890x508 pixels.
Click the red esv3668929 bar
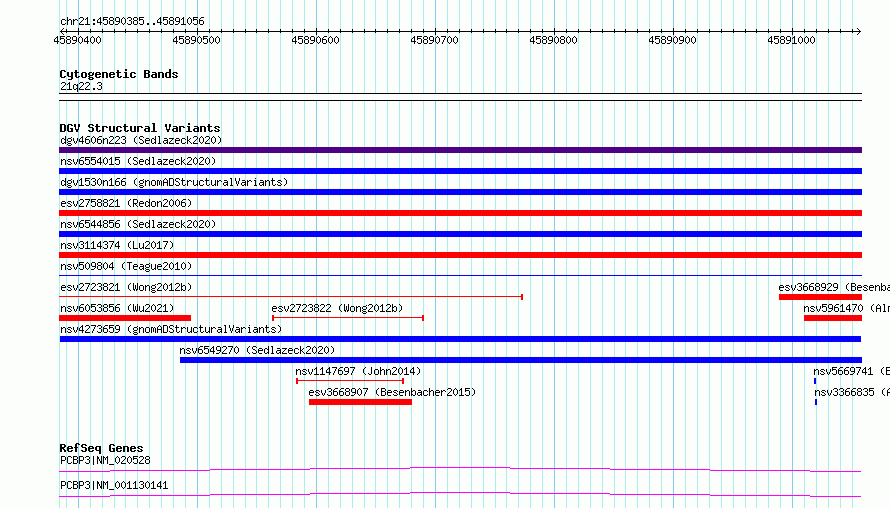(x=820, y=297)
